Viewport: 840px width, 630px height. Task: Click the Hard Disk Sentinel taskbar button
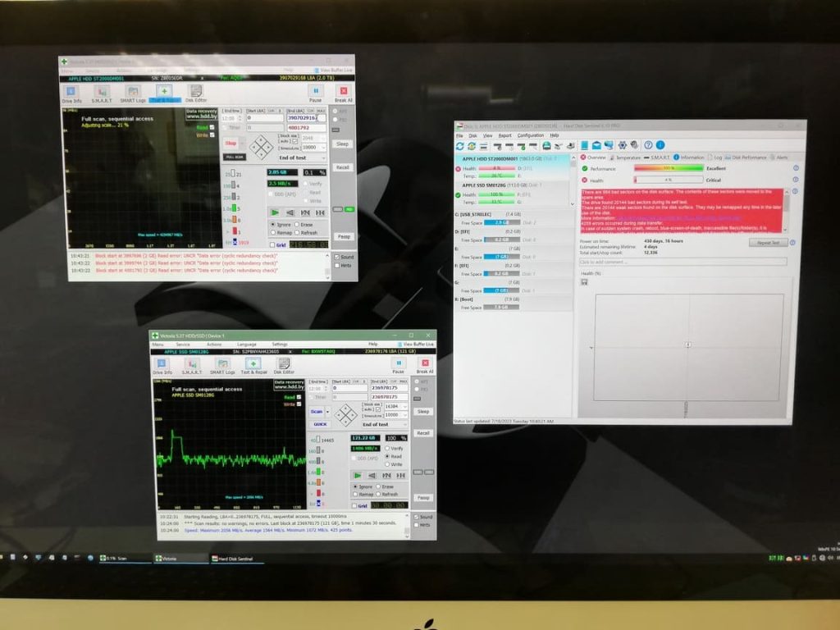point(237,559)
